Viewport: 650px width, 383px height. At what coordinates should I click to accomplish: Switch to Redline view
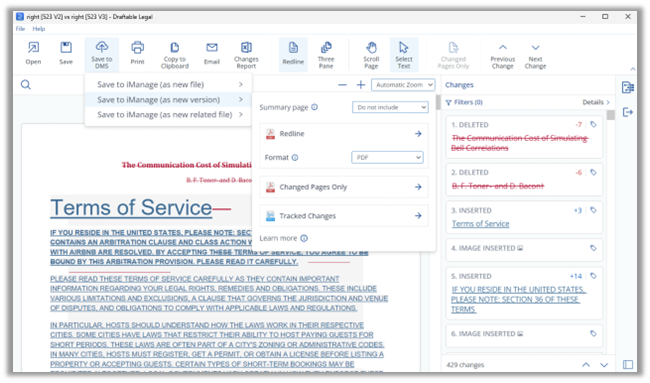293,55
